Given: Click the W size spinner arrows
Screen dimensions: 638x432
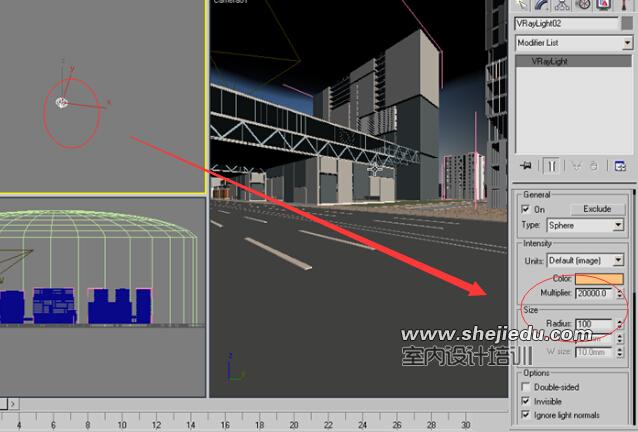Looking at the screenshot, I should point(620,352).
